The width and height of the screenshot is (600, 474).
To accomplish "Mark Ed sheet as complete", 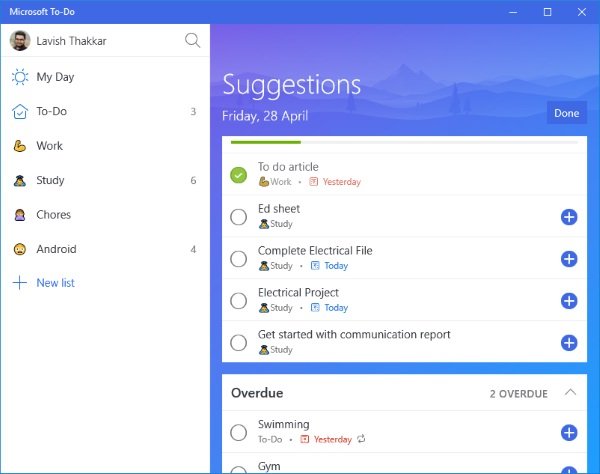I will tap(238, 217).
